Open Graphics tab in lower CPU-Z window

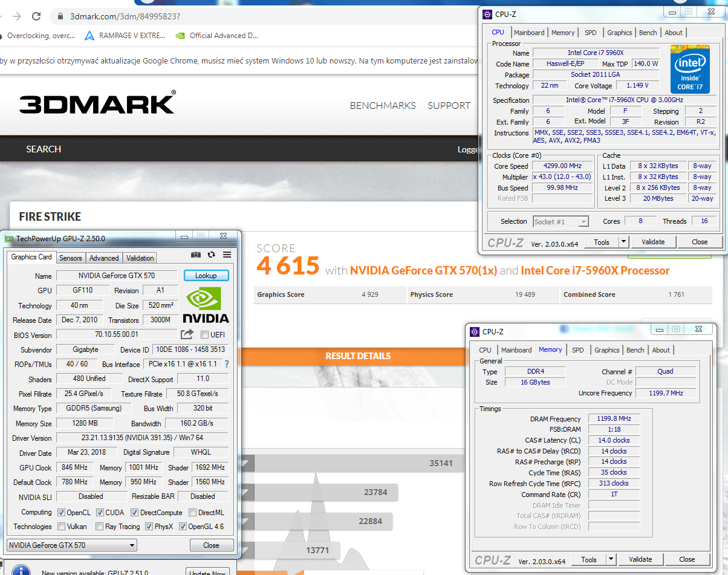[606, 350]
